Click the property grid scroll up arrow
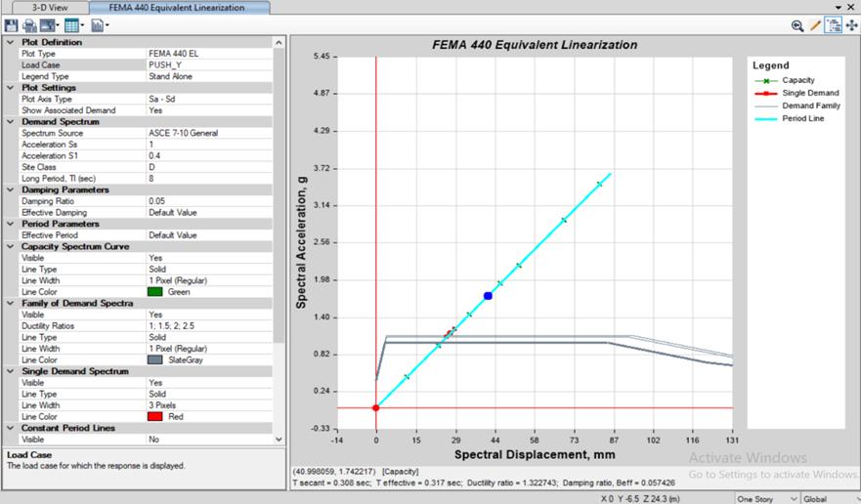 [279, 43]
